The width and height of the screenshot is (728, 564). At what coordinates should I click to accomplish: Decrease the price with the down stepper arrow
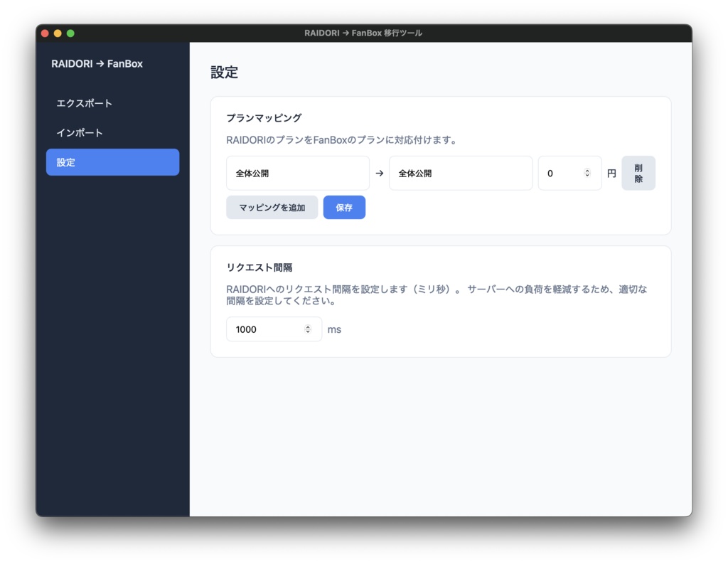pyautogui.click(x=587, y=176)
